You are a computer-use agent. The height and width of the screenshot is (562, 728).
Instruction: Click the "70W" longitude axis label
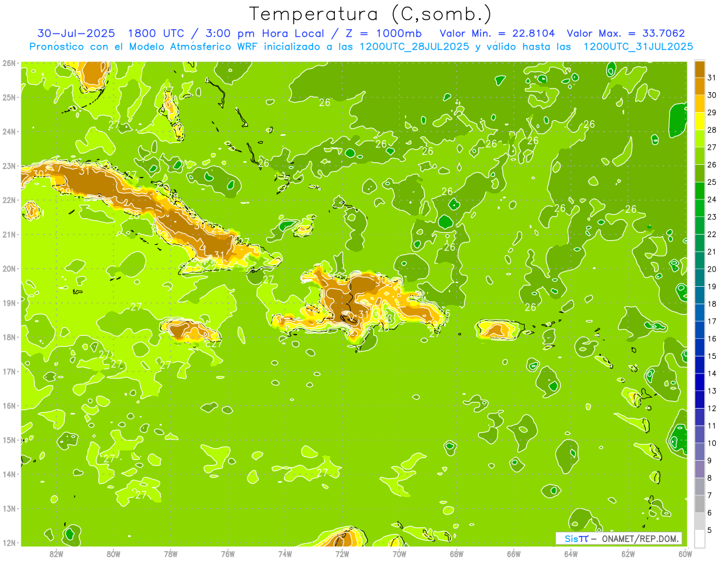pyautogui.click(x=399, y=554)
